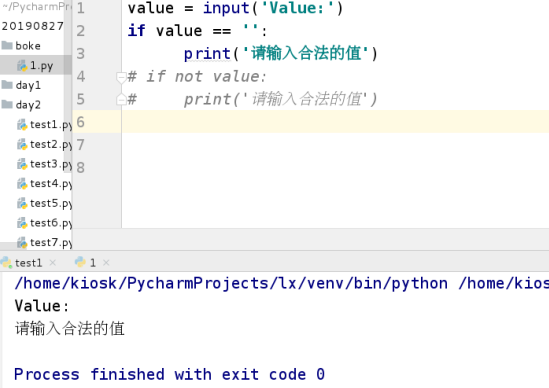Click the Python file icon beside test1.py
Viewport: 549px width, 388px height.
(x=22, y=125)
